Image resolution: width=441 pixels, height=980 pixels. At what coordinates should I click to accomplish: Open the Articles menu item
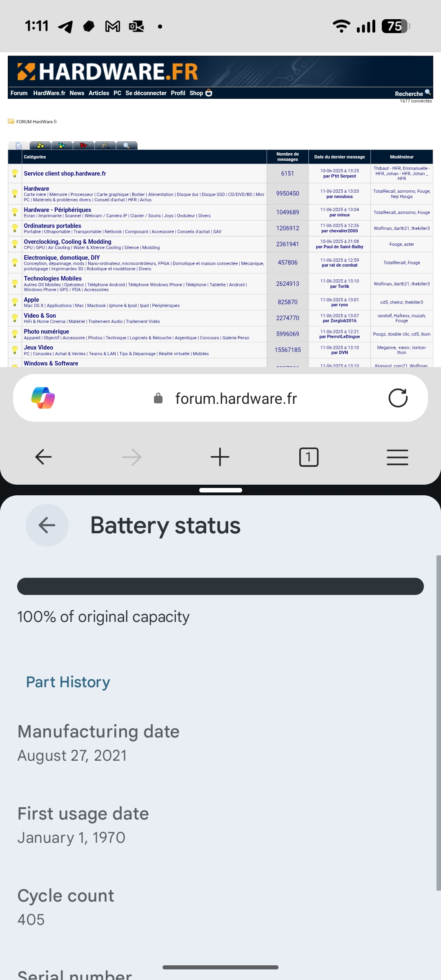(x=99, y=93)
